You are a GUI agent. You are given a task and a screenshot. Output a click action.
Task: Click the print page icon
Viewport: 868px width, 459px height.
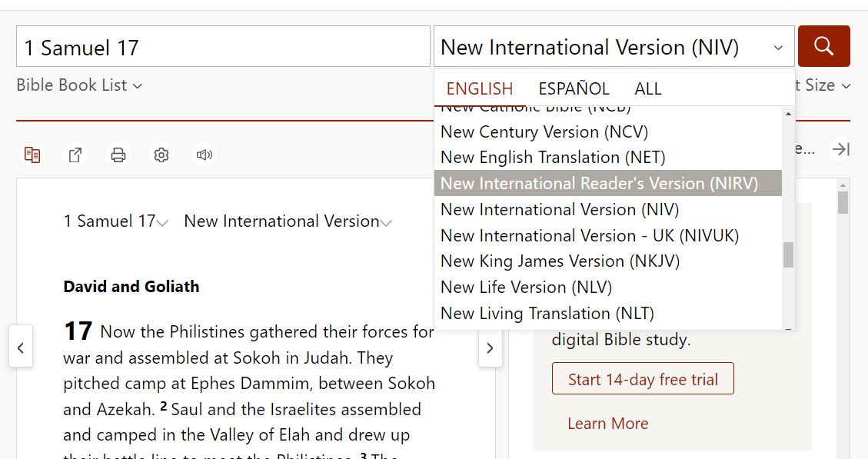pos(118,155)
